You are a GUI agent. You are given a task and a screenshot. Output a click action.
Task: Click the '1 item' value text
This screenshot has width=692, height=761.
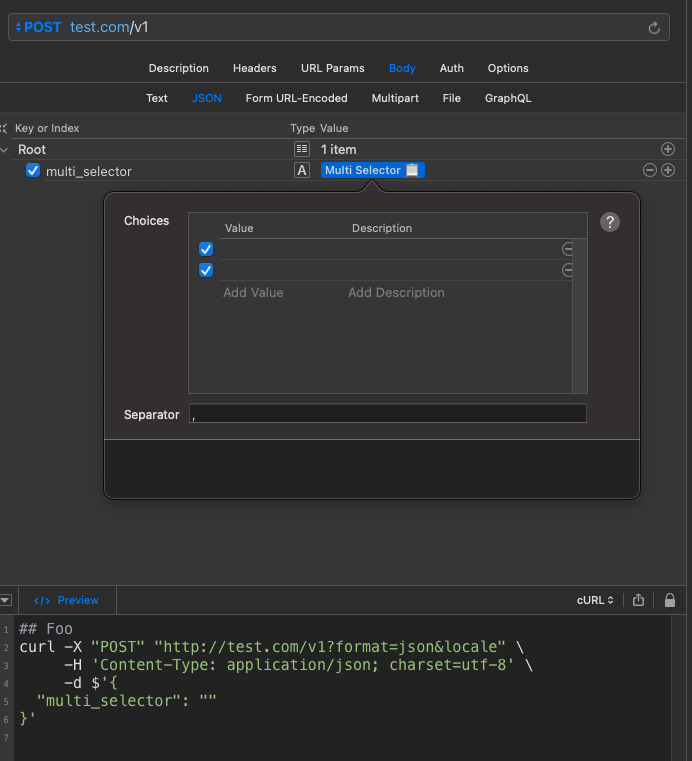coord(339,149)
